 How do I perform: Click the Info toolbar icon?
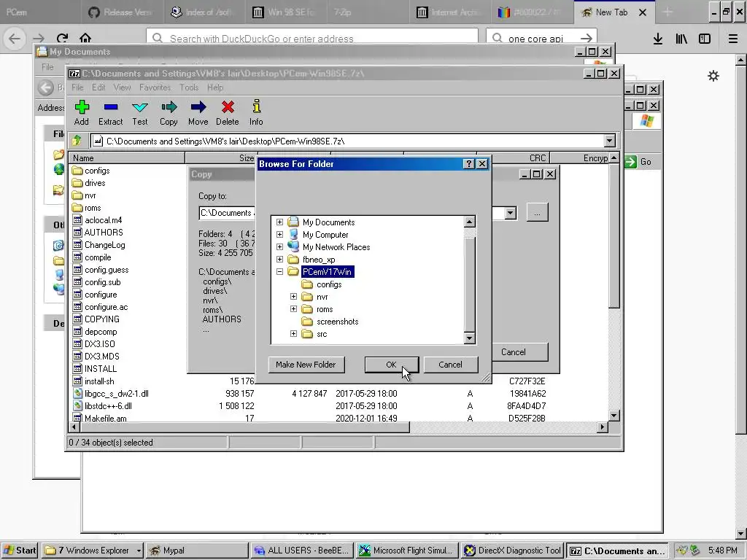(x=256, y=106)
